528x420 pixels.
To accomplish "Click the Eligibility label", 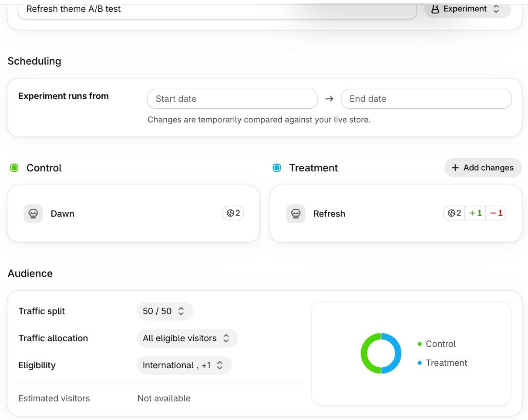I will 37,365.
